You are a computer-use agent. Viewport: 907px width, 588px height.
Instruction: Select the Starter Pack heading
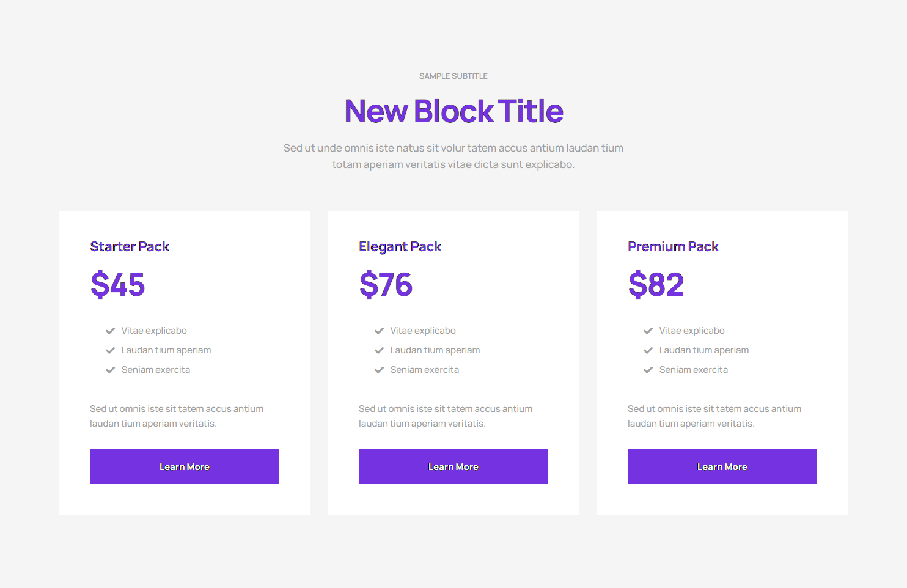[x=130, y=246]
